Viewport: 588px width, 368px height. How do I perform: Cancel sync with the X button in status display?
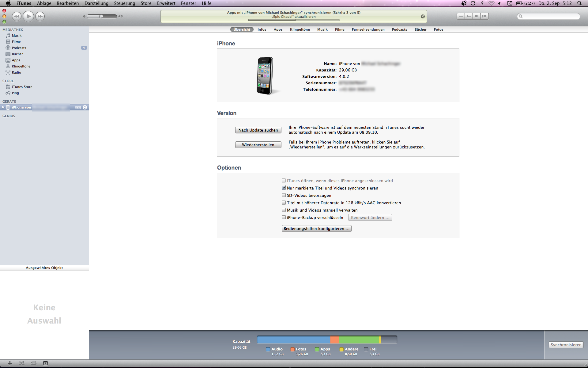[423, 17]
